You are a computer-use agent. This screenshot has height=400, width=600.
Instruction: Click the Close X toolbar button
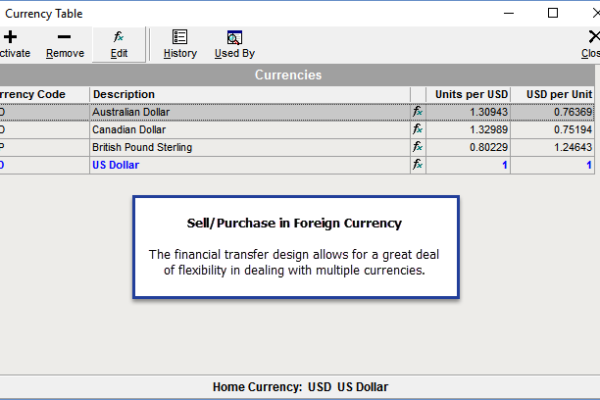pyautogui.click(x=590, y=44)
